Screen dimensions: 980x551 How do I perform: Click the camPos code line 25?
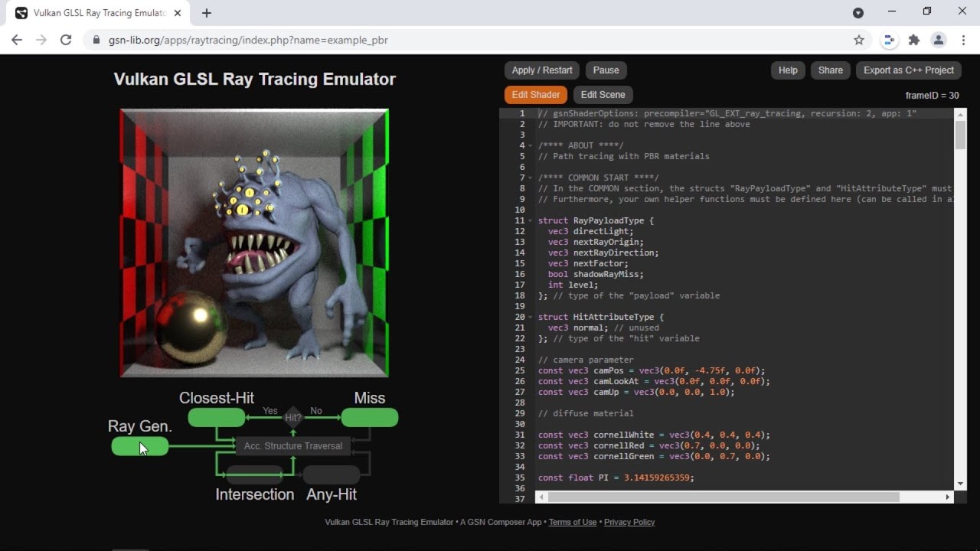[650, 370]
